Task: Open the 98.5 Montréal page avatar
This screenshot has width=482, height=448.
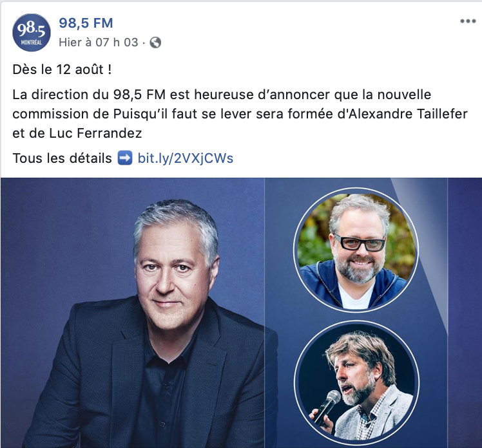Action: point(32,33)
